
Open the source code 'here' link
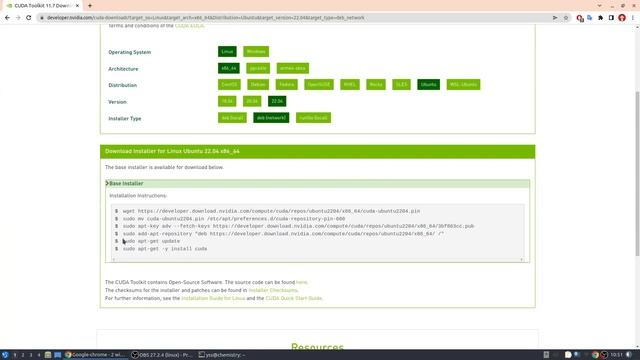pyautogui.click(x=302, y=282)
